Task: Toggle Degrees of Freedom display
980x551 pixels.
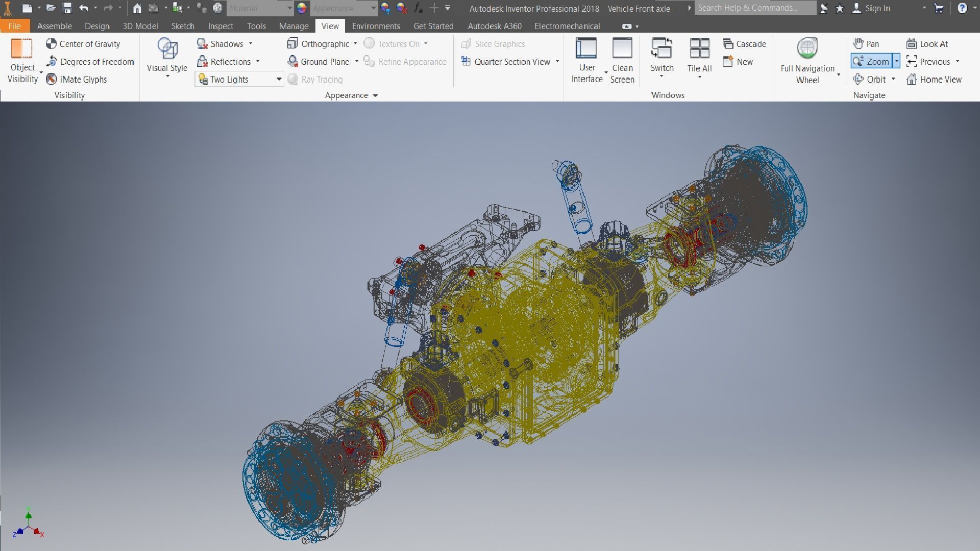Action: coord(90,62)
